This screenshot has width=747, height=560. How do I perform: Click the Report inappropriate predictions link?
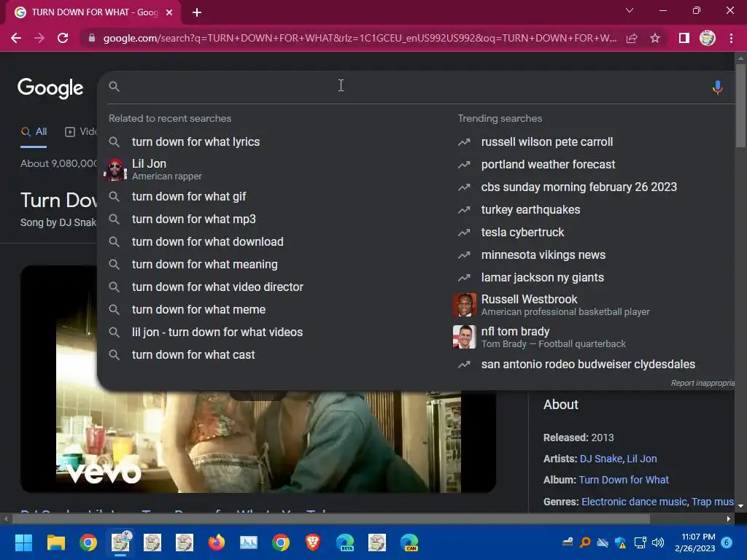click(x=703, y=383)
